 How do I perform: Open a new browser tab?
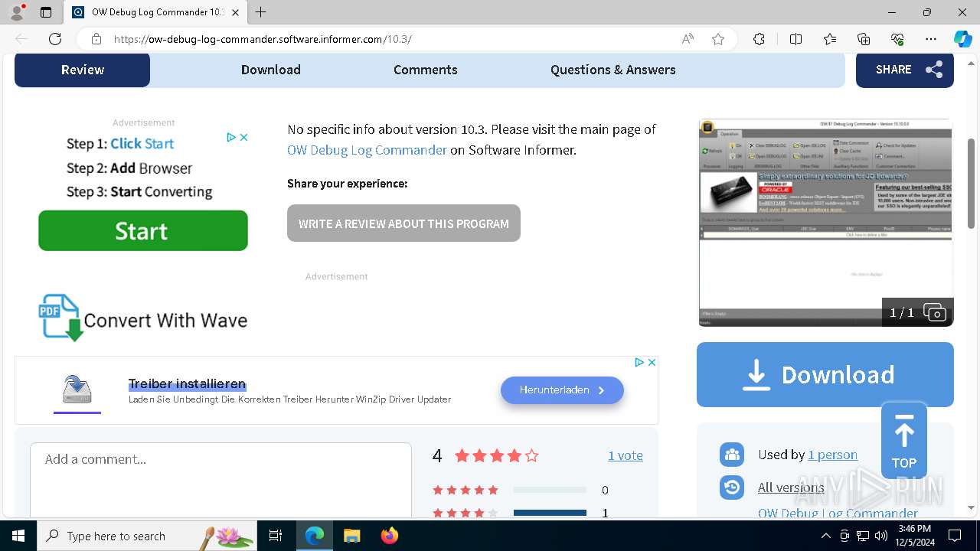(x=260, y=12)
